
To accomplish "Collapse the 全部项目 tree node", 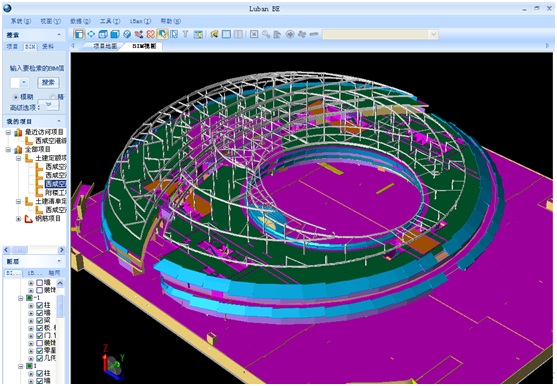I will pos(9,150).
